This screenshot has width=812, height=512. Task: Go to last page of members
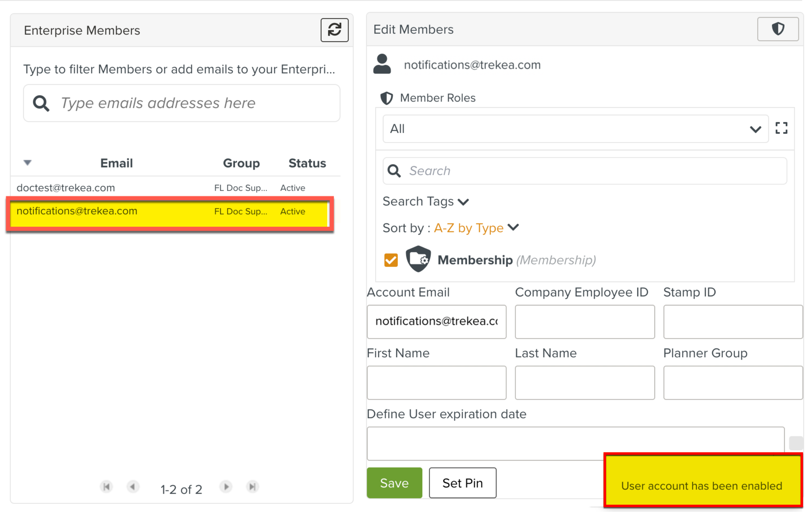coord(252,487)
